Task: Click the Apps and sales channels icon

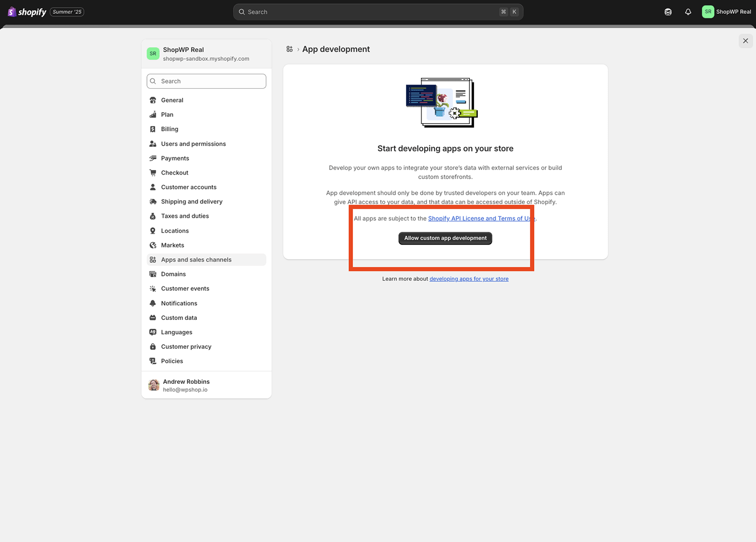Action: click(153, 260)
